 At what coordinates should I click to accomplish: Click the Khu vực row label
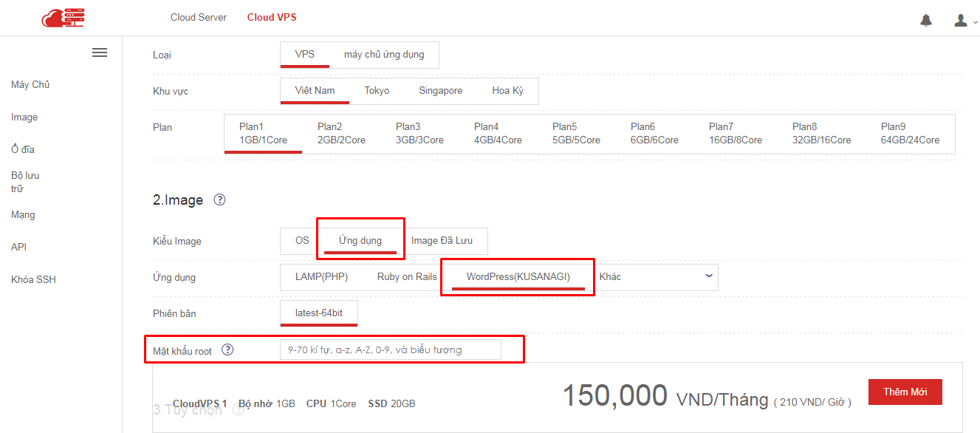pyautogui.click(x=171, y=91)
